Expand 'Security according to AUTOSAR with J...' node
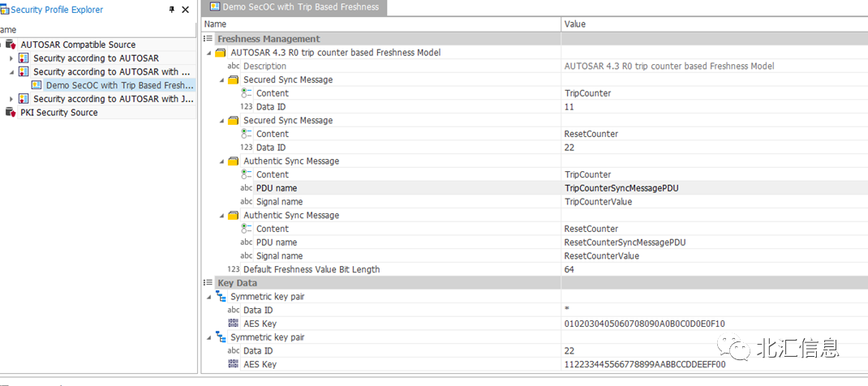Image resolution: width=868 pixels, height=386 pixels. [x=11, y=99]
